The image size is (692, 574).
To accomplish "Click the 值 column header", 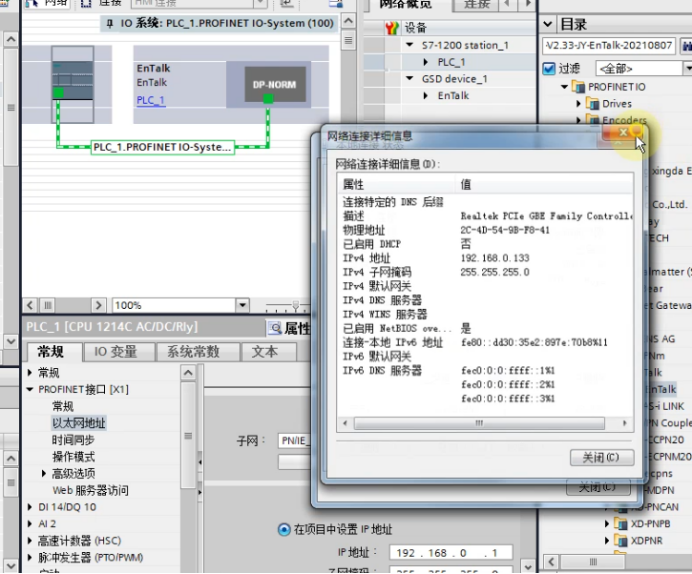I will tap(544, 184).
